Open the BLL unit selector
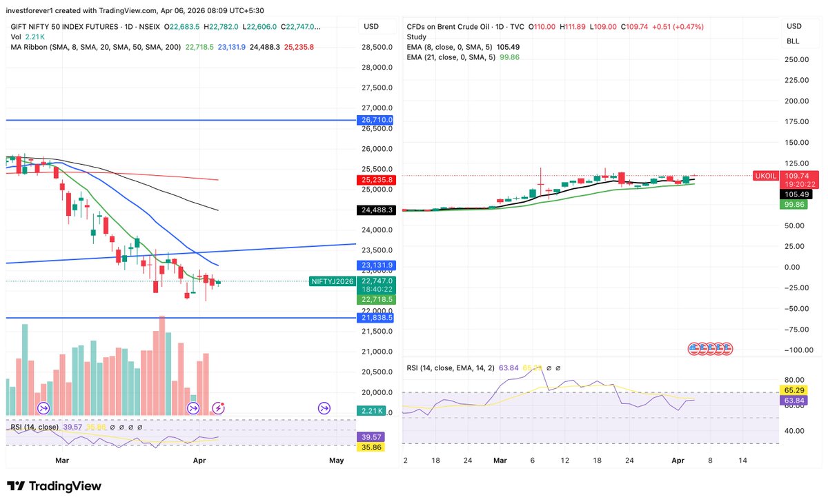The image size is (828, 504). click(x=793, y=41)
